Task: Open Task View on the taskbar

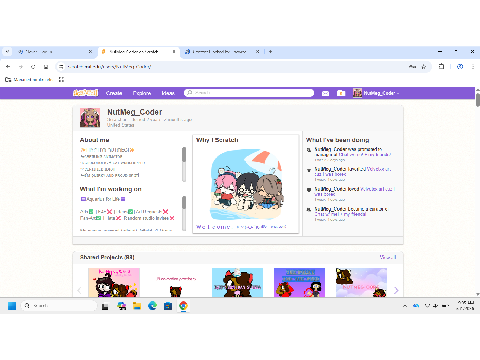Action: (x=105, y=306)
